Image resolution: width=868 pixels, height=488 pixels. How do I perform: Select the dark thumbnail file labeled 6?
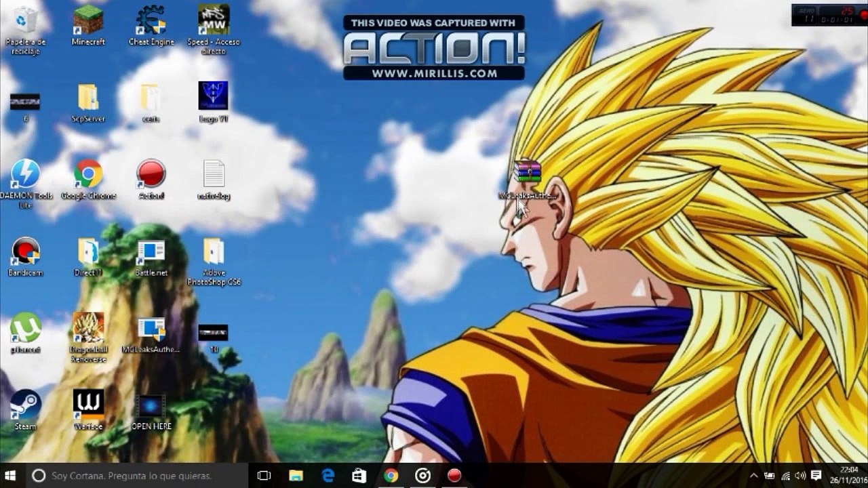pos(25,107)
